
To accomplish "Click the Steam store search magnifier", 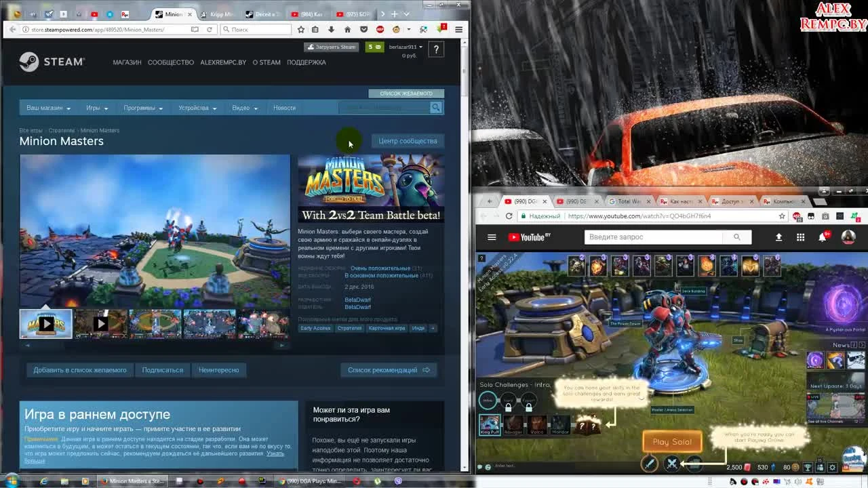I will (436, 108).
